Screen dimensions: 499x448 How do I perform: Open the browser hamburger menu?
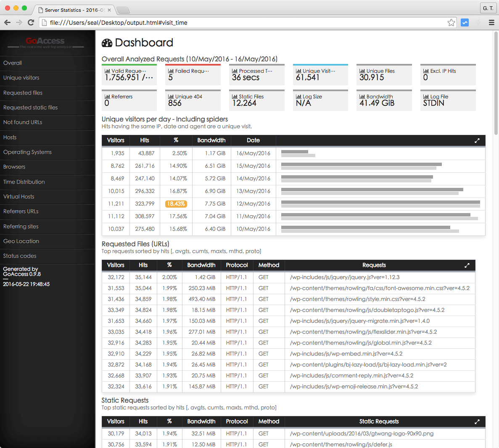point(491,22)
